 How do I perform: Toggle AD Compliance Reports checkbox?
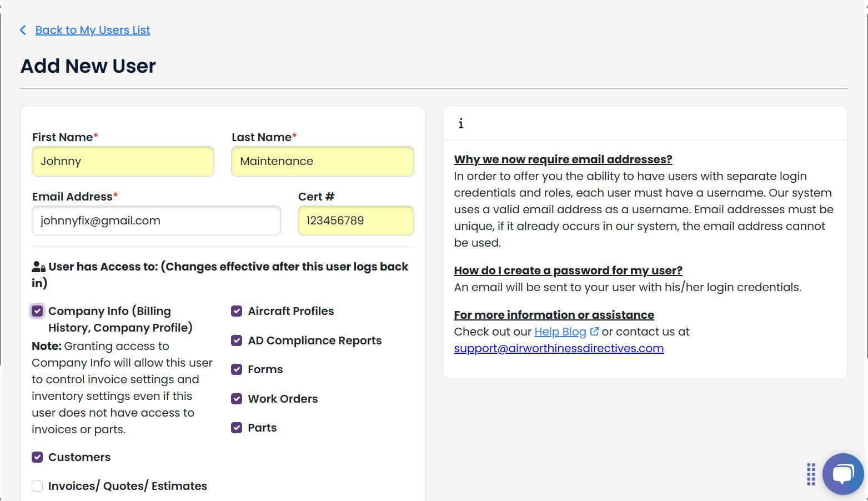[237, 340]
